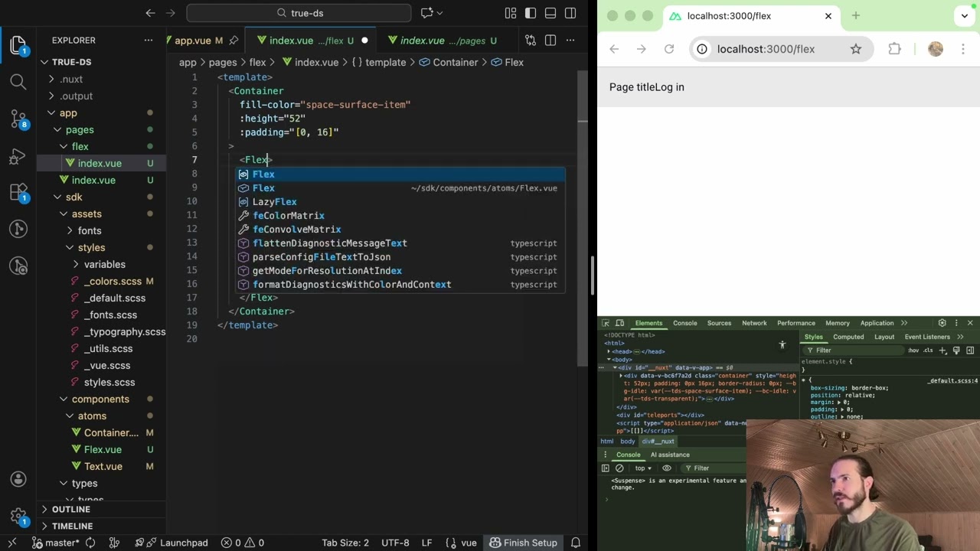Show errors and warnings count

coord(243,543)
